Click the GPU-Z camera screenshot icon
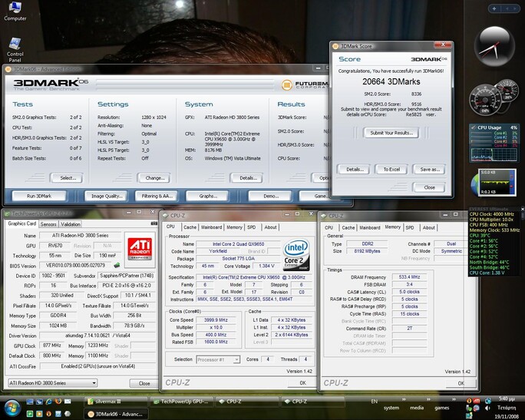525x420 pixels. click(154, 223)
